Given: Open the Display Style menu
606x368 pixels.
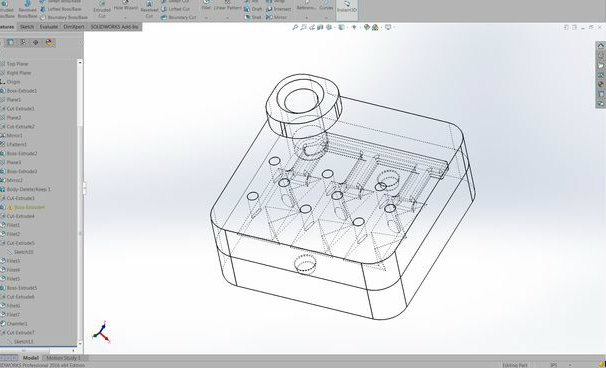Looking at the screenshot, I should [x=342, y=27].
